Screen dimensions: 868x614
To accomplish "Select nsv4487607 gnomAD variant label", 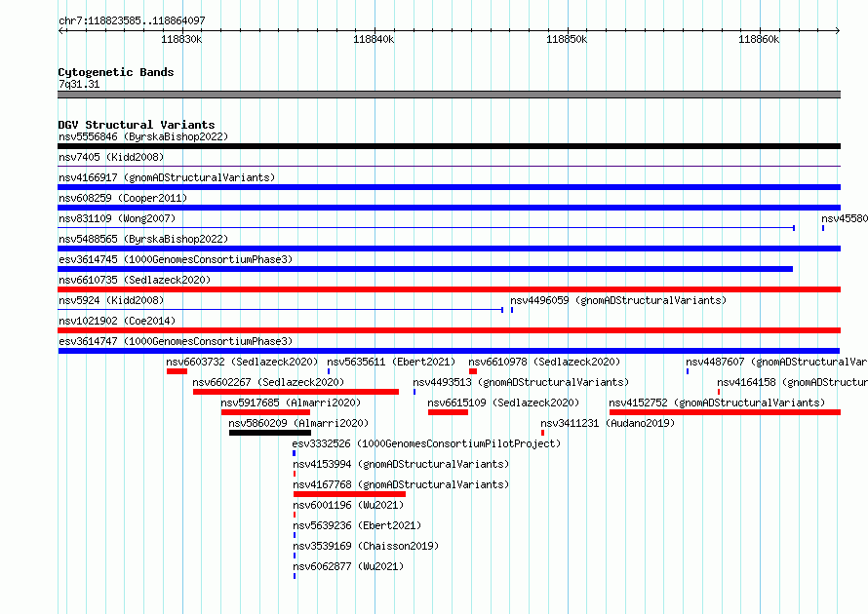I will pyautogui.click(x=776, y=362).
